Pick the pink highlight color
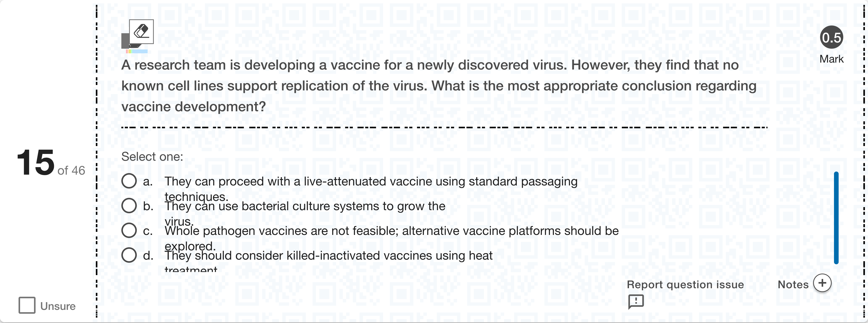 127,52
